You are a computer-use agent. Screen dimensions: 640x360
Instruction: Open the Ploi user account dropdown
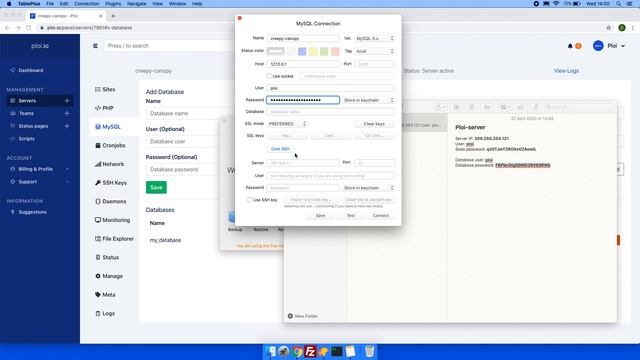[609, 46]
